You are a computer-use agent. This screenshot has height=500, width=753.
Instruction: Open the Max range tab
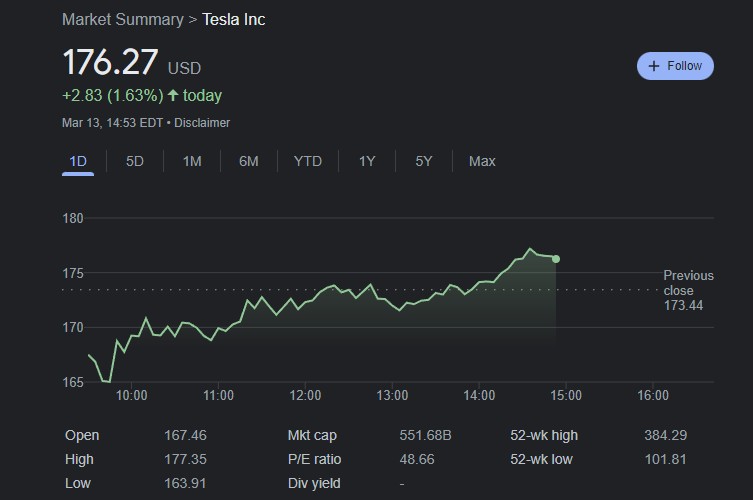[x=482, y=161]
